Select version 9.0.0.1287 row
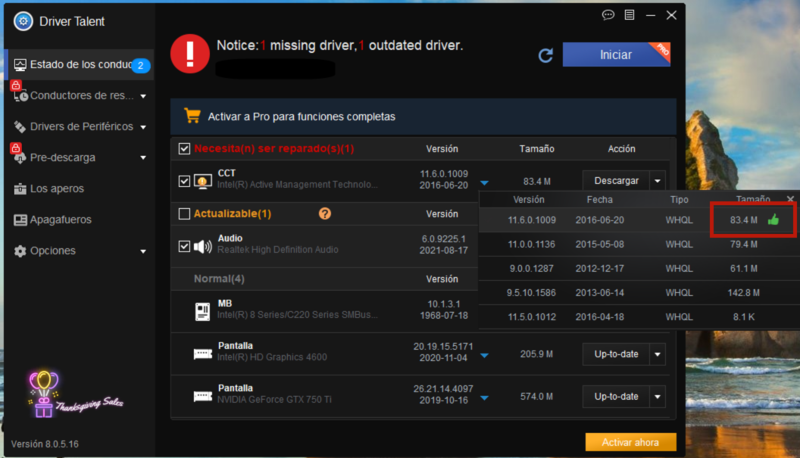This screenshot has height=458, width=800. [637, 268]
